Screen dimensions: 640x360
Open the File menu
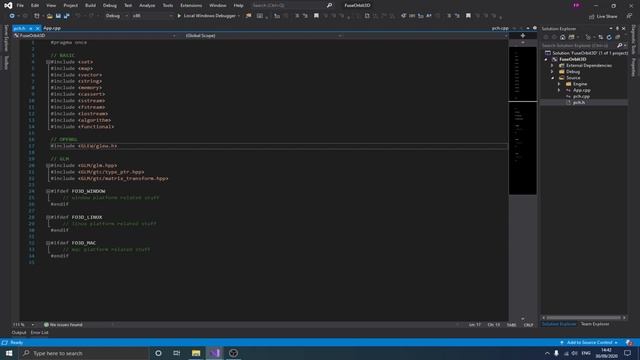click(x=20, y=6)
